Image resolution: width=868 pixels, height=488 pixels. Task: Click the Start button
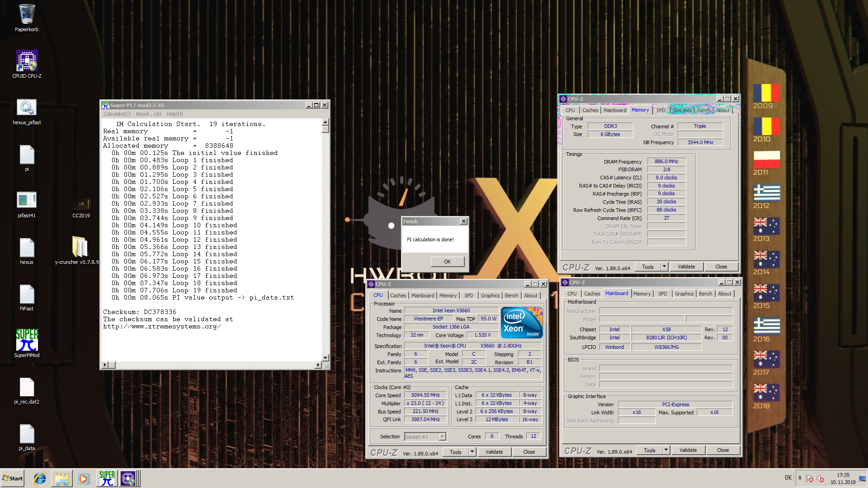tap(13, 479)
